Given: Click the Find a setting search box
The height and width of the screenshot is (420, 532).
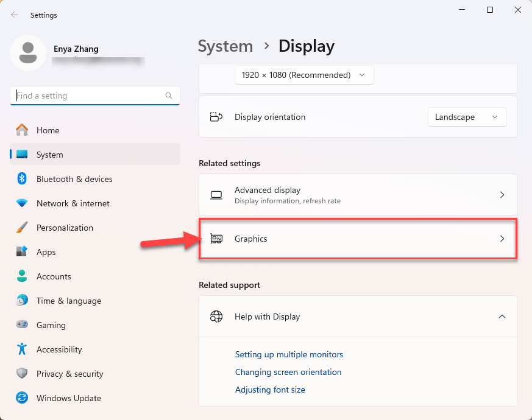Looking at the screenshot, I should pyautogui.click(x=88, y=96).
